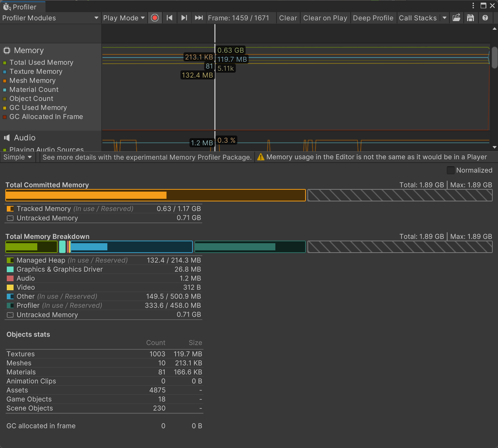Click the cyan Graphics & Graphics Driver swatch

(x=10, y=269)
